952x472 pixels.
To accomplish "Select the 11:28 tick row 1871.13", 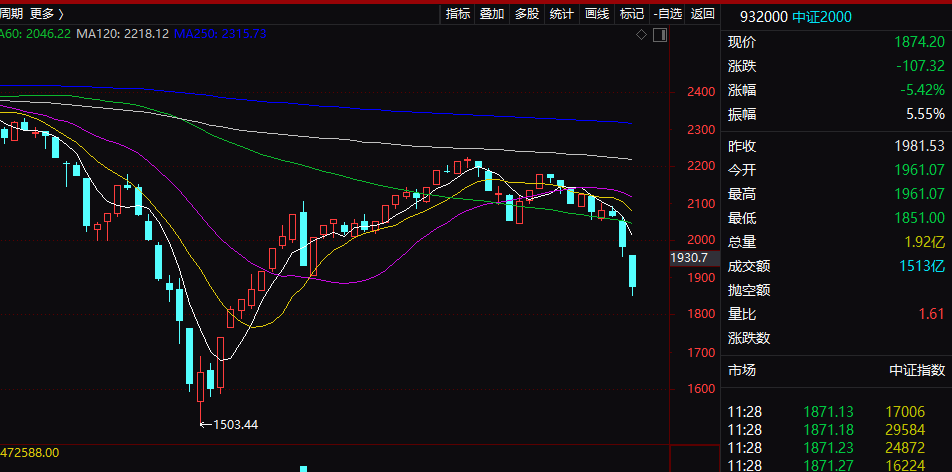I will coord(837,412).
